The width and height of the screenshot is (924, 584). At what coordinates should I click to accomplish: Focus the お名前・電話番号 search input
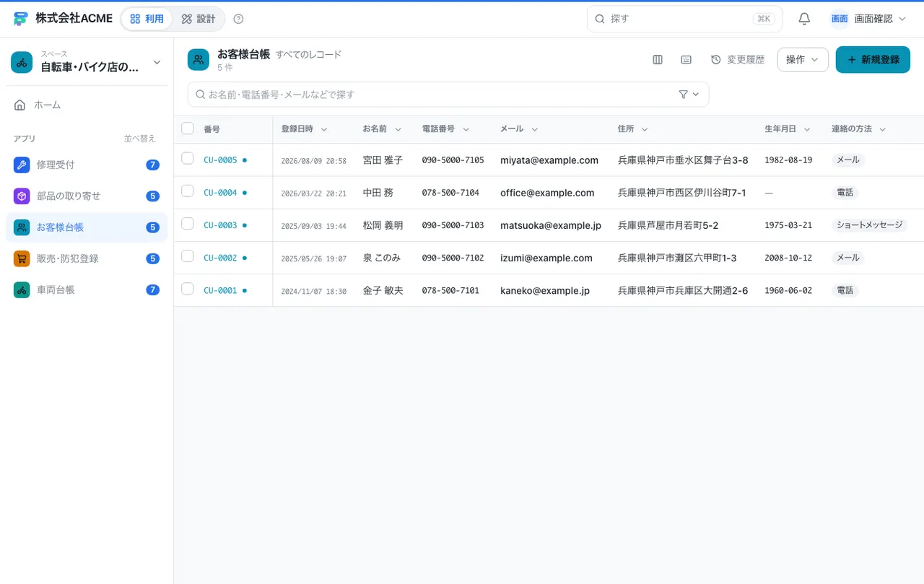[448, 95]
